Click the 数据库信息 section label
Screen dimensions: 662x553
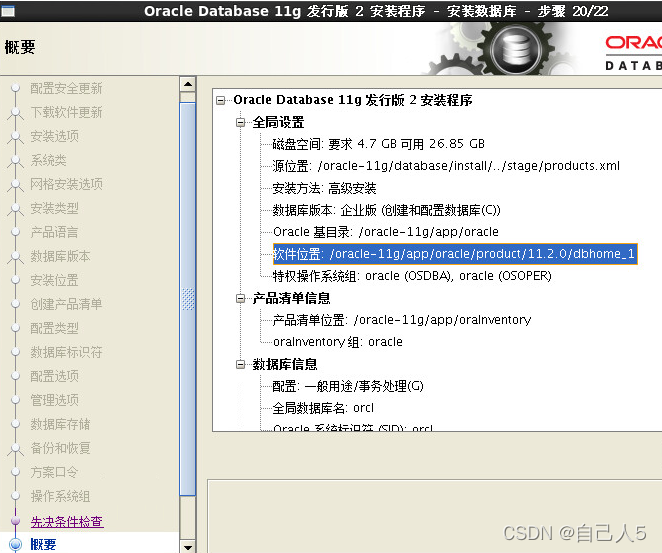[x=285, y=364]
